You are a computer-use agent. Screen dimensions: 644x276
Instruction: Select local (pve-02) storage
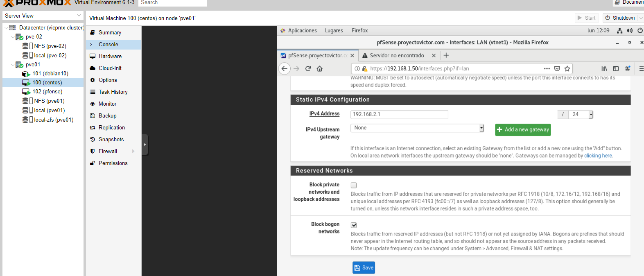pyautogui.click(x=50, y=55)
